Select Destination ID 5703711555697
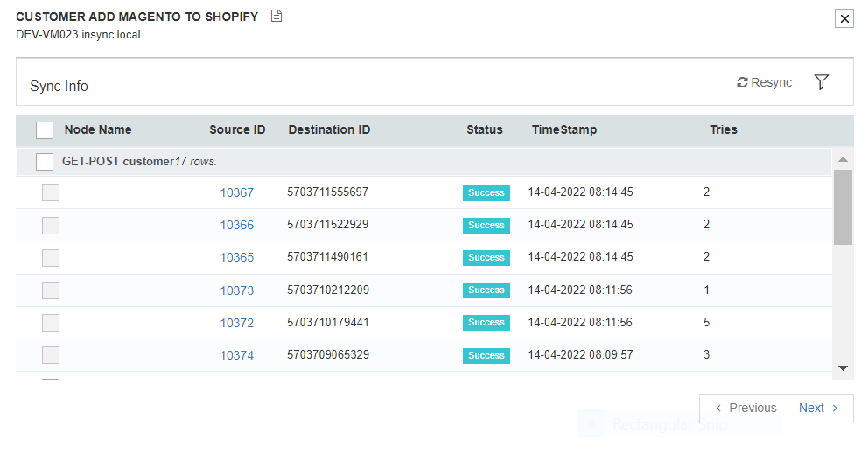The height and width of the screenshot is (461, 868). tap(328, 192)
